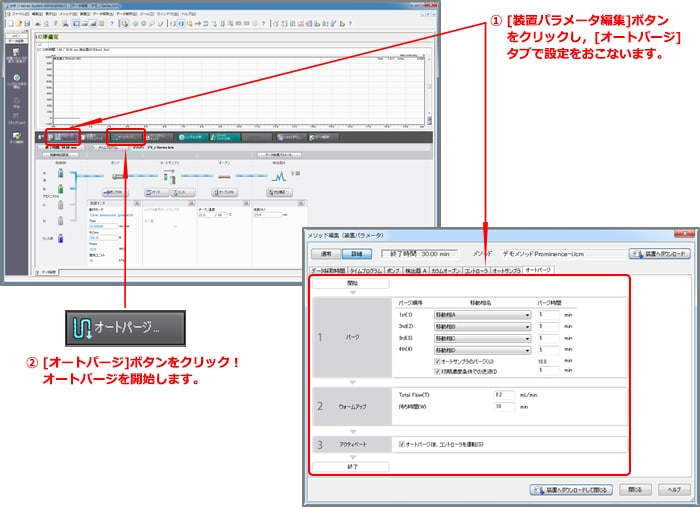The height and width of the screenshot is (509, 700).
Task: Click the method name field in the dialog
Action: tap(562, 254)
